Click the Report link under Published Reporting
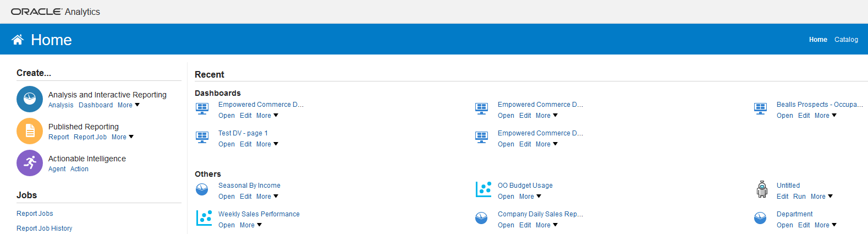 [59, 137]
